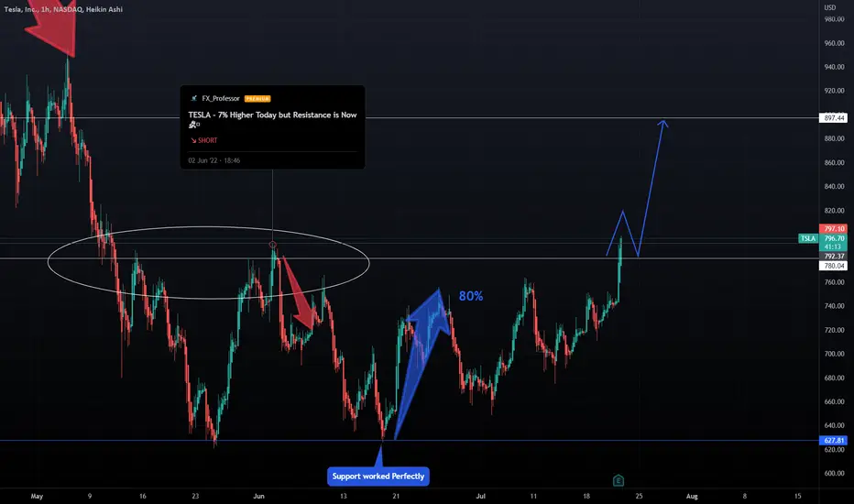The width and height of the screenshot is (854, 504).
Task: Click the 'Jul' label on the time axis
Action: point(480,496)
